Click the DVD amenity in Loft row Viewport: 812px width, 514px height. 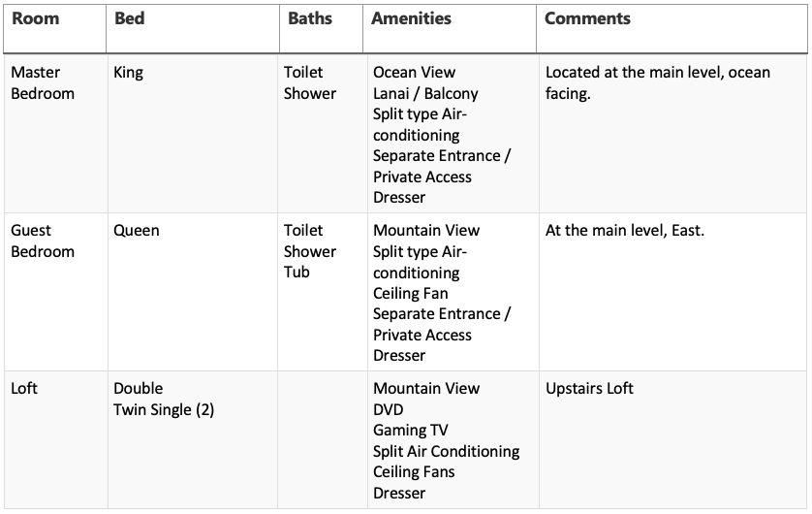point(388,409)
